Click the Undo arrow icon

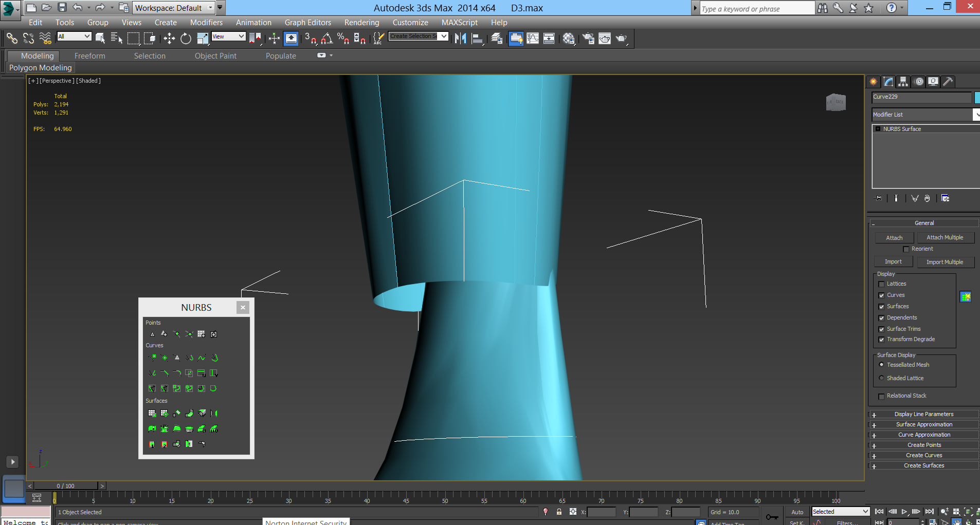(x=78, y=8)
